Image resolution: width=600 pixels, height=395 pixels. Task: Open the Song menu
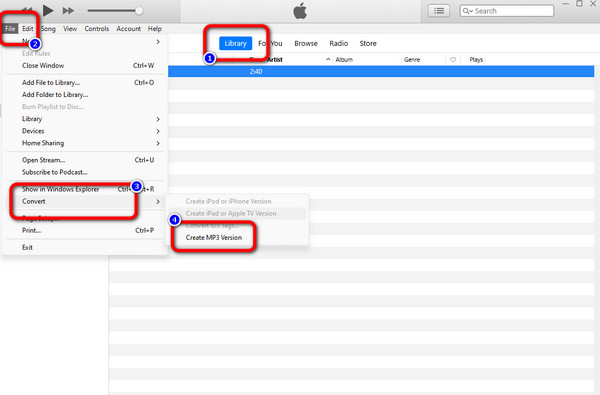(x=48, y=29)
